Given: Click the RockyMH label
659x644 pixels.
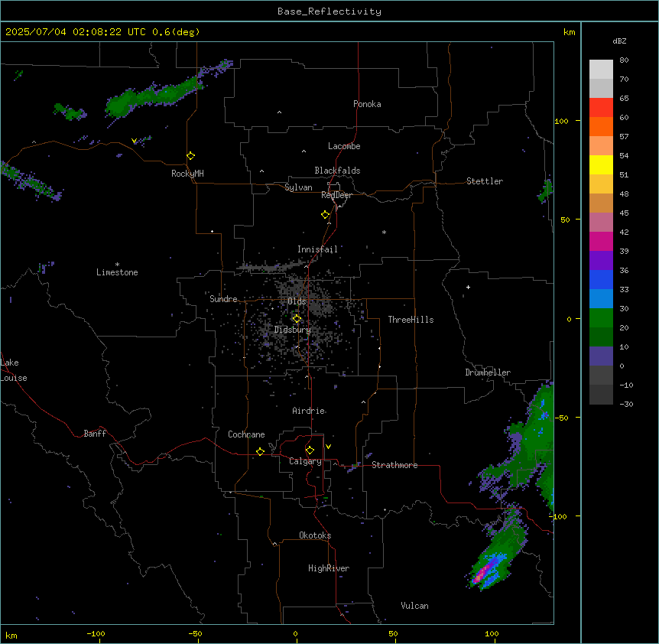Looking at the screenshot, I should click(x=187, y=174).
